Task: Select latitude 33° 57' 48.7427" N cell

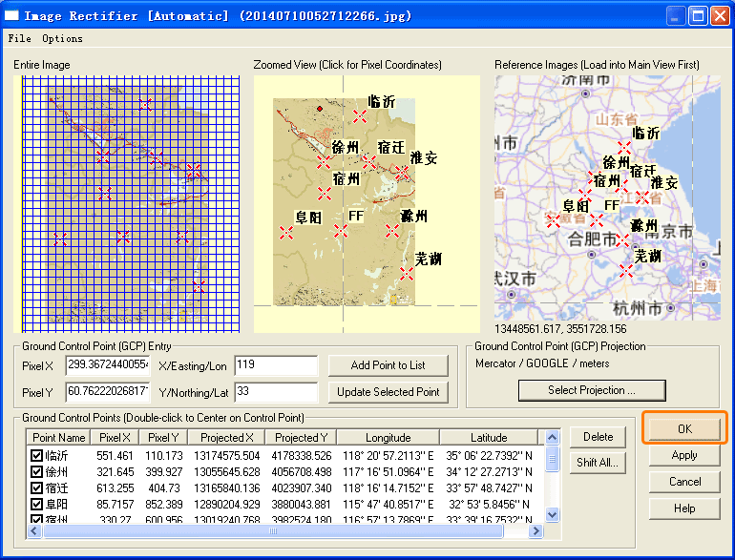Action: (489, 488)
